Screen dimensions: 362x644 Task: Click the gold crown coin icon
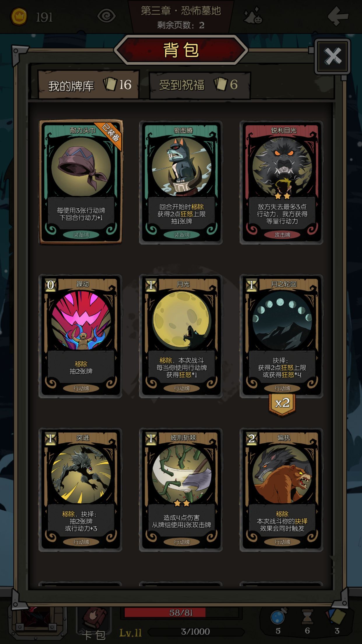coord(19,17)
